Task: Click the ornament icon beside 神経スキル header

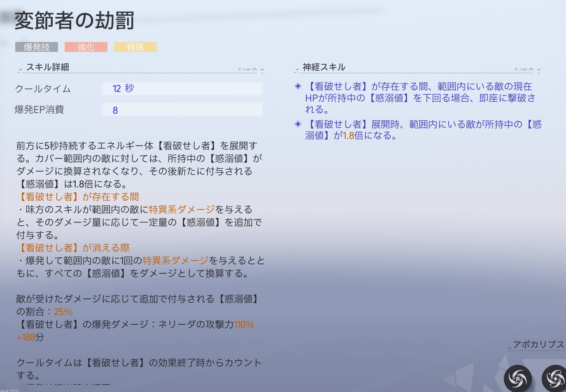Action: [524, 69]
